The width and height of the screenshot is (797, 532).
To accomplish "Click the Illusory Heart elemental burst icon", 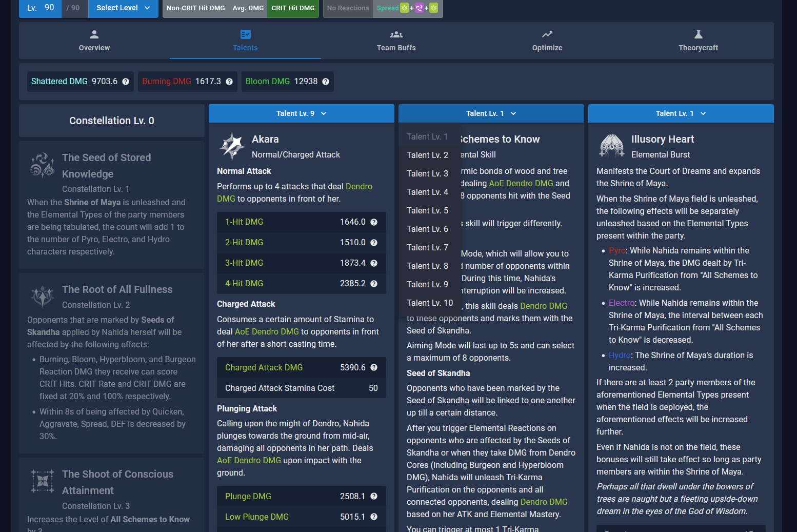I will pyautogui.click(x=611, y=146).
